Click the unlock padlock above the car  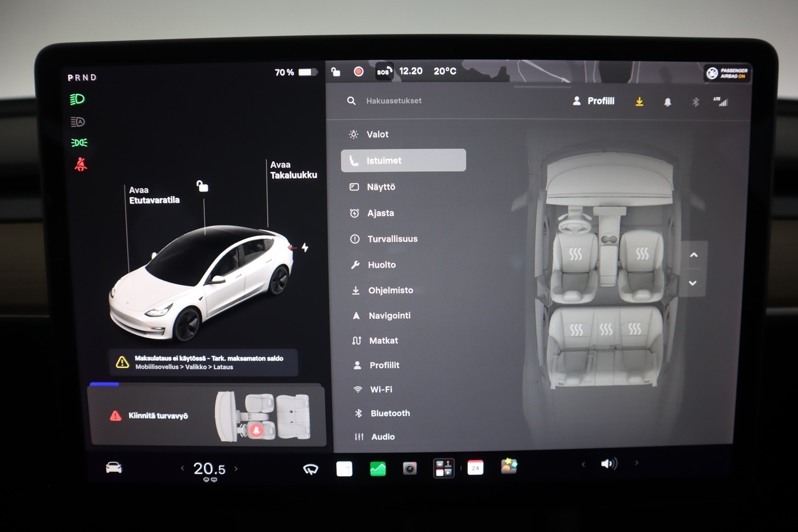pyautogui.click(x=202, y=186)
